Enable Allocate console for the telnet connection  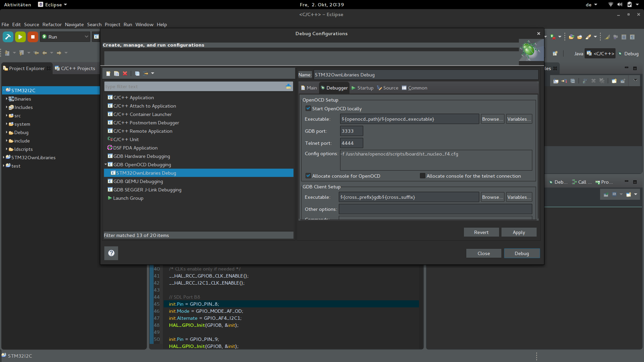coord(423,176)
